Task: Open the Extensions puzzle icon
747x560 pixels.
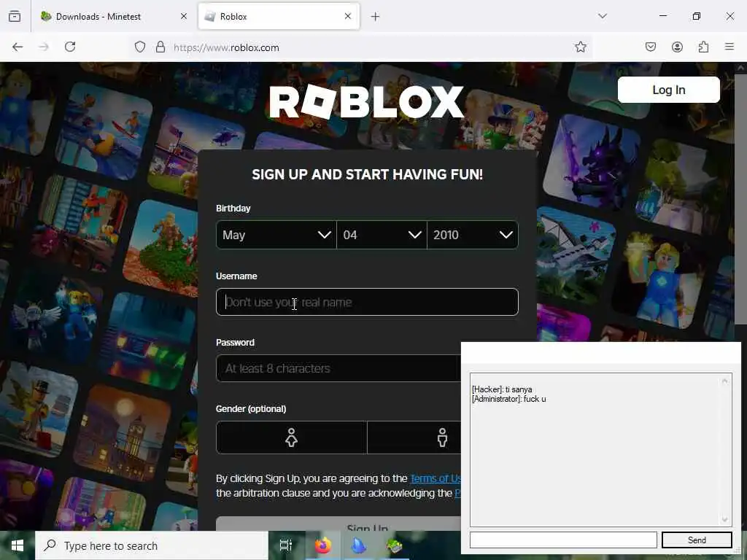Action: tap(703, 47)
